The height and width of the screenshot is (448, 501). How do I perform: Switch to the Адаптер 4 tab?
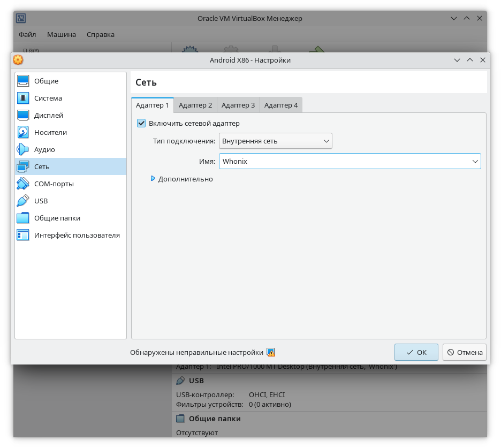coord(281,105)
